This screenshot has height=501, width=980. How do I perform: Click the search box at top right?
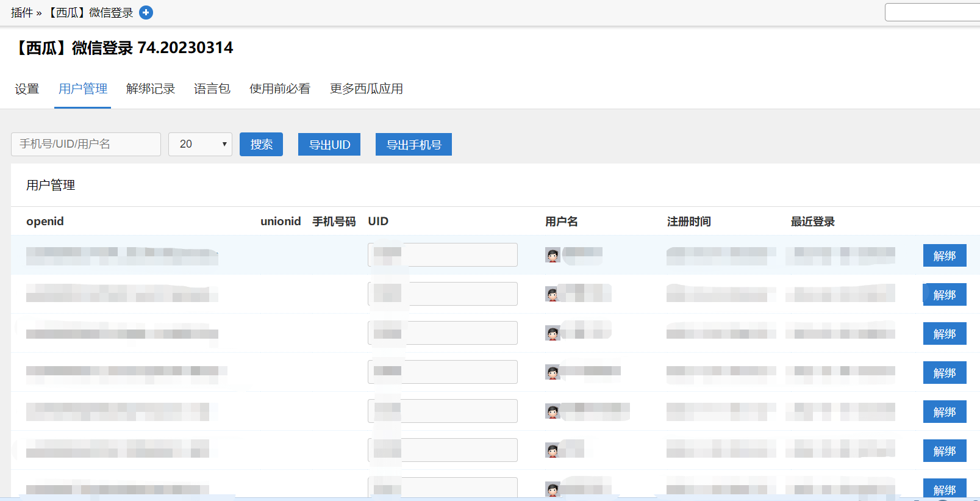(x=932, y=12)
